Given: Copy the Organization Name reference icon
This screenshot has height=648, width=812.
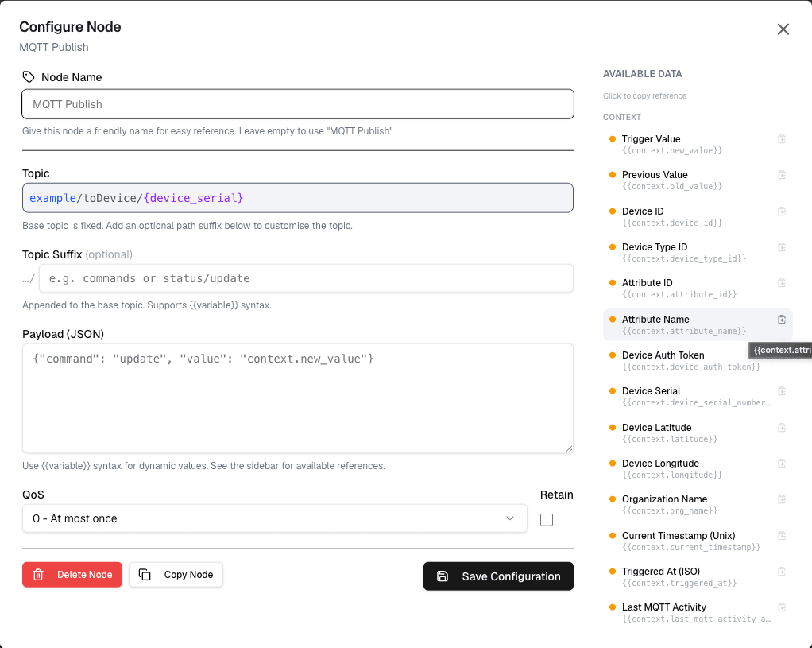Looking at the screenshot, I should 782,499.
